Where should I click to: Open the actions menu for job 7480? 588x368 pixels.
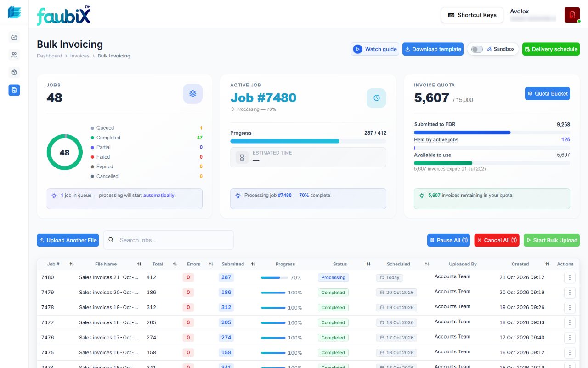(x=570, y=277)
